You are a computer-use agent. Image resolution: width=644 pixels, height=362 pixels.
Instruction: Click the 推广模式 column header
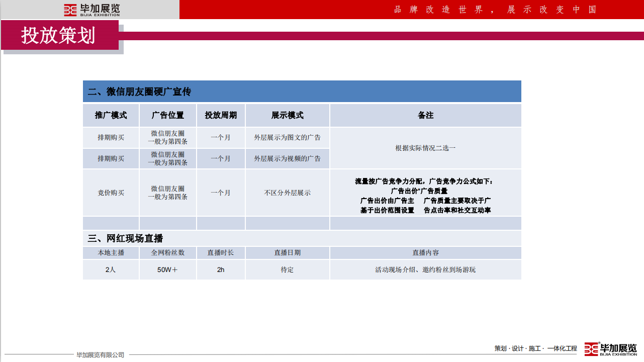point(111,115)
